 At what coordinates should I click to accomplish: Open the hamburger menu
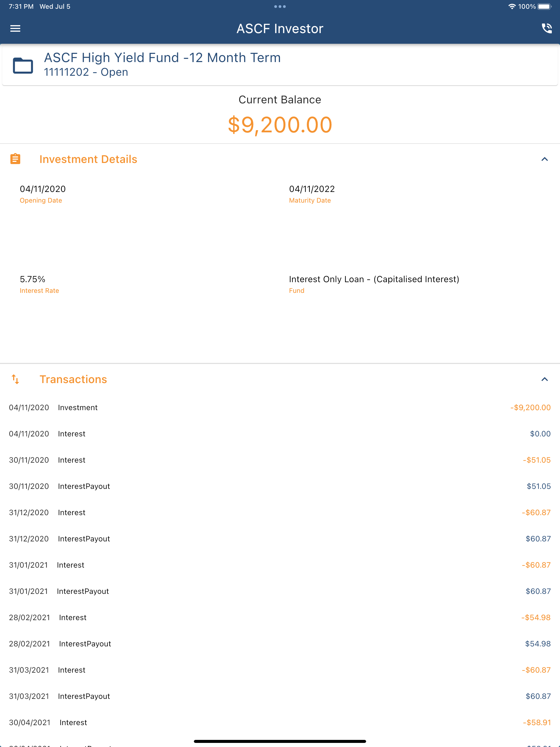15,29
